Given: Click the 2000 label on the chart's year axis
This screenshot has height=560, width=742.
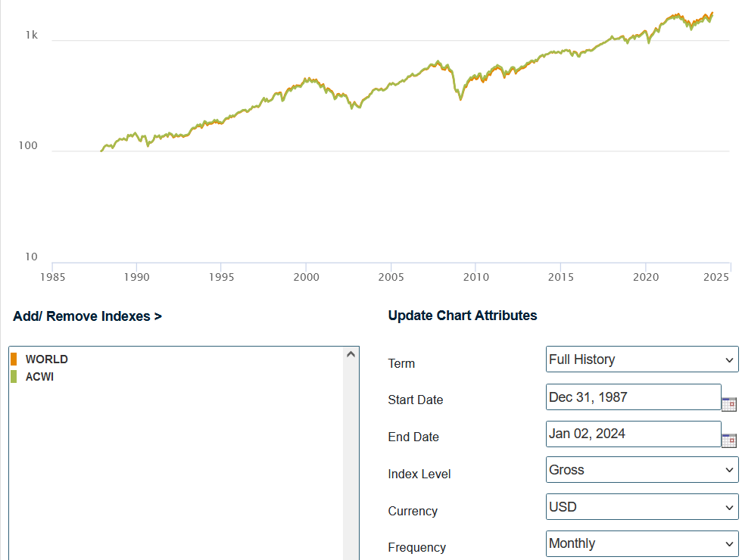Looking at the screenshot, I should pos(306,277).
